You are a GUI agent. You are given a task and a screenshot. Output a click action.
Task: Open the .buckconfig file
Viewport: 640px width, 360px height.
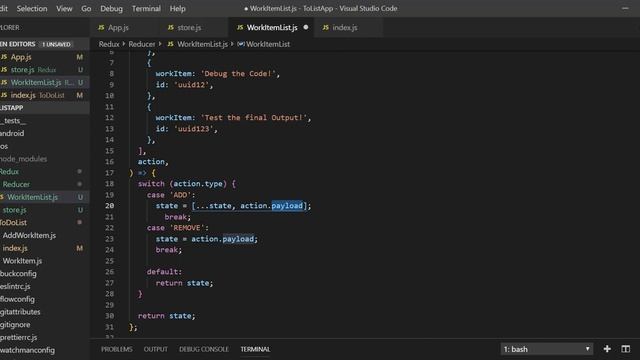(x=44, y=273)
